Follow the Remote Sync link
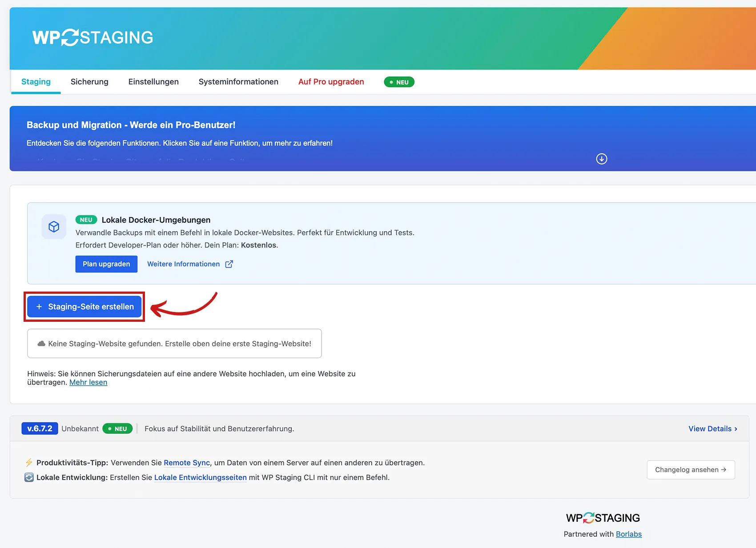This screenshot has height=548, width=756. pyautogui.click(x=187, y=463)
